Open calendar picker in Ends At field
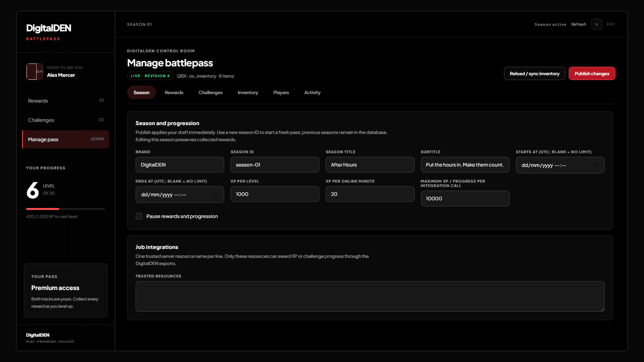 [x=216, y=195]
